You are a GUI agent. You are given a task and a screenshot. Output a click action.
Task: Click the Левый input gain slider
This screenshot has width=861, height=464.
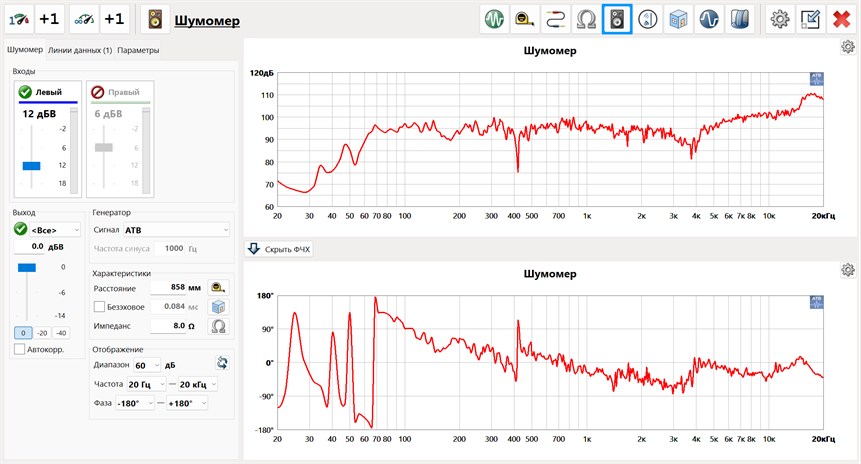click(x=31, y=165)
